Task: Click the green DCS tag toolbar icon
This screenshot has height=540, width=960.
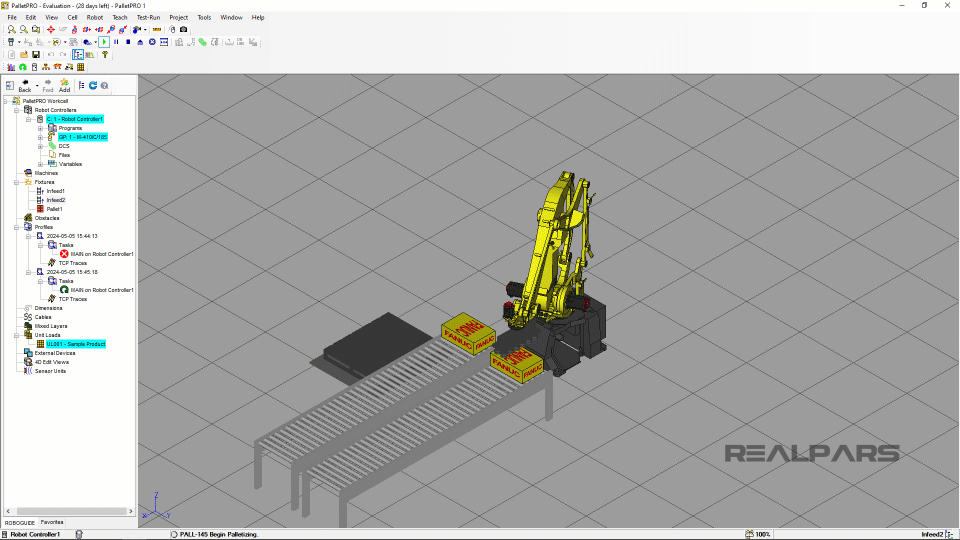Action: (x=203, y=42)
